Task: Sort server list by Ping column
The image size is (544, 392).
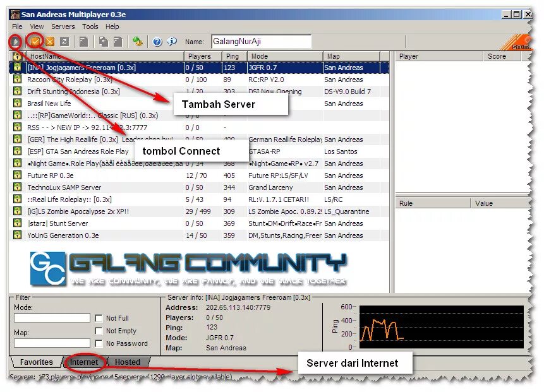Action: (234, 56)
